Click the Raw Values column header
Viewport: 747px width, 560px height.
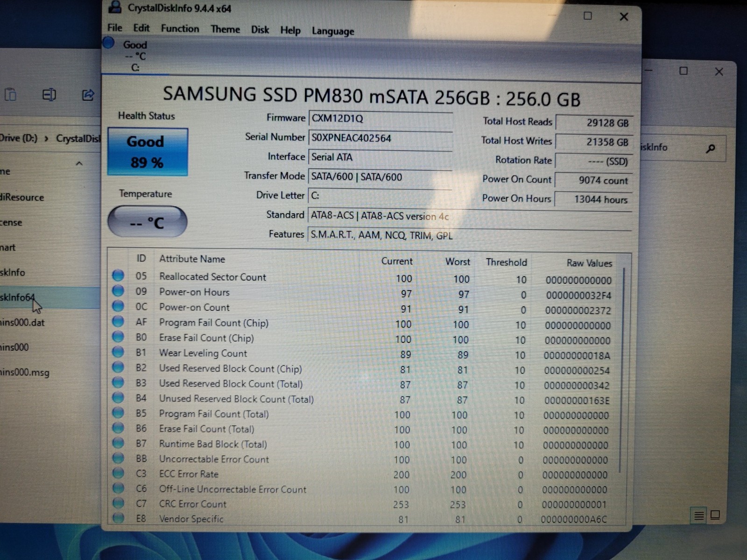pyautogui.click(x=589, y=263)
